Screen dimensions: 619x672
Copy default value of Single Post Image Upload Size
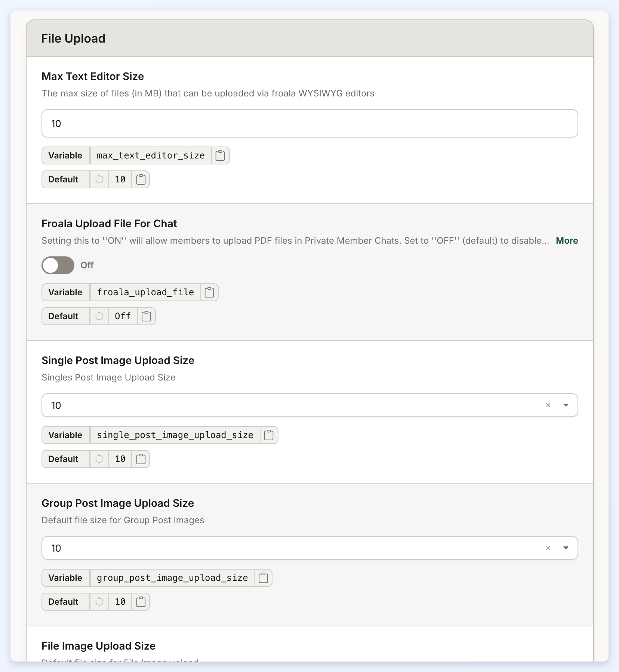(x=141, y=459)
